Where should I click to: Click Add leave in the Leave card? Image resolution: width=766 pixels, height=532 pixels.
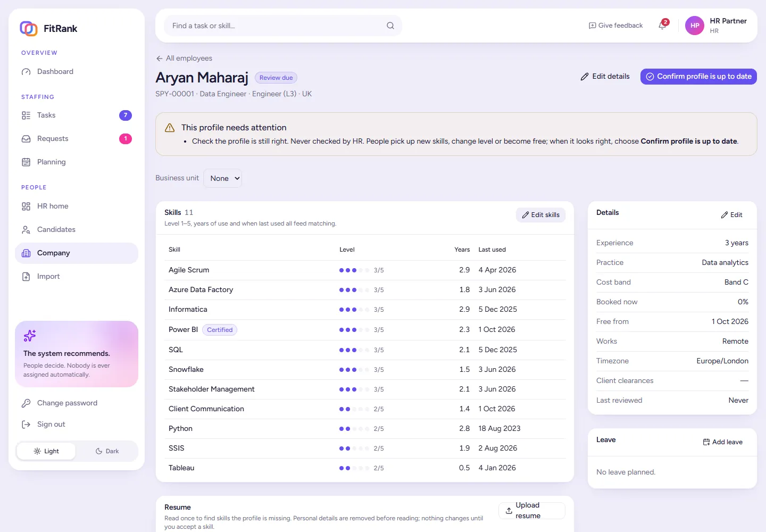(x=723, y=442)
